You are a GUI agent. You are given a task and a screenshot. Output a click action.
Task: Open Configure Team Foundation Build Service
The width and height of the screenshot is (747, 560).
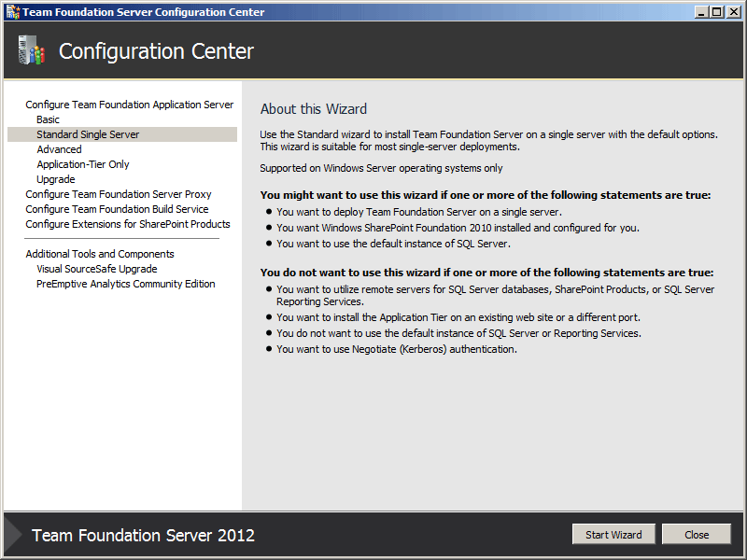tap(117, 209)
